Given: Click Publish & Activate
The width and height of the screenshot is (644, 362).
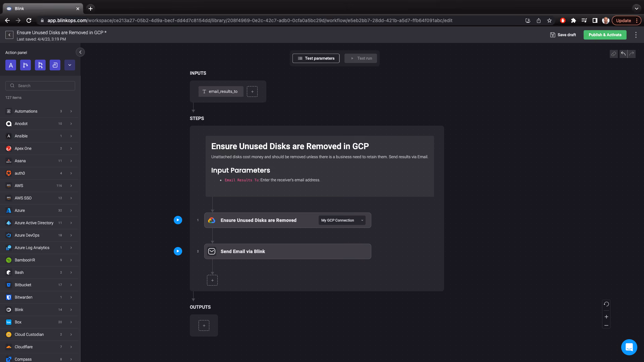Looking at the screenshot, I should [x=605, y=35].
